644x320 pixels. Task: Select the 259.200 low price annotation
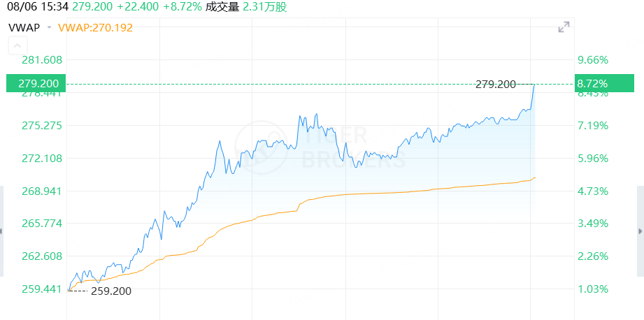point(111,291)
